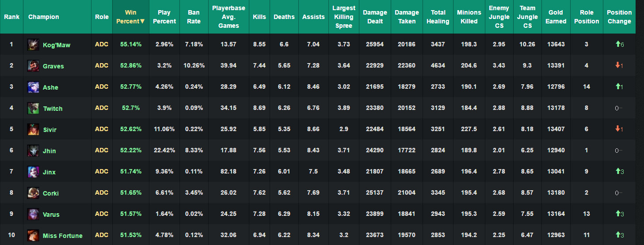The width and height of the screenshot is (644, 245).
Task: Click Twitch champion portrait icon
Action: (33, 108)
